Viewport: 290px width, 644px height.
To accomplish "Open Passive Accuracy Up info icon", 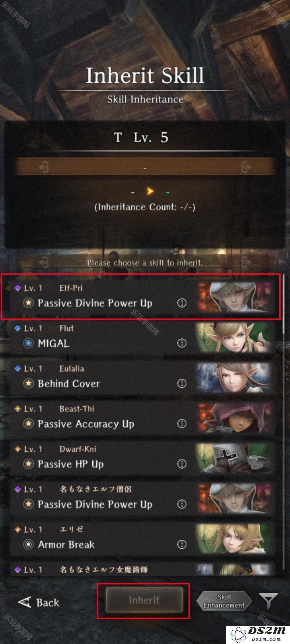I will coord(182,424).
